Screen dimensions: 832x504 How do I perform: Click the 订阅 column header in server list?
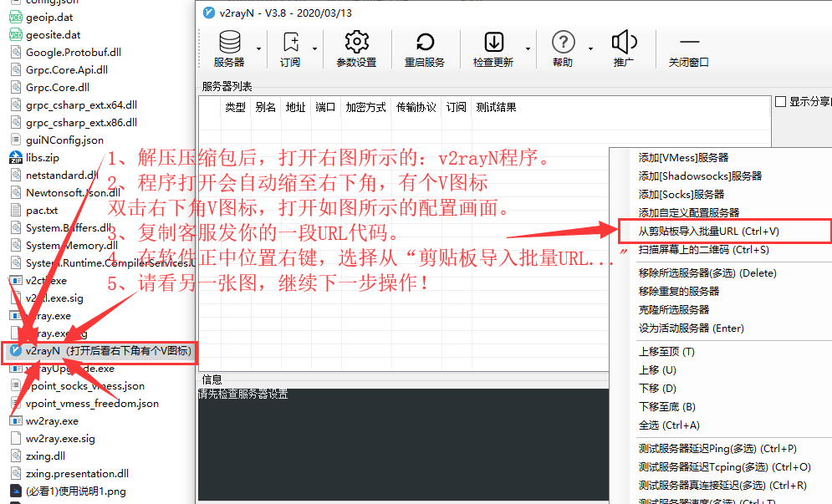(x=457, y=107)
